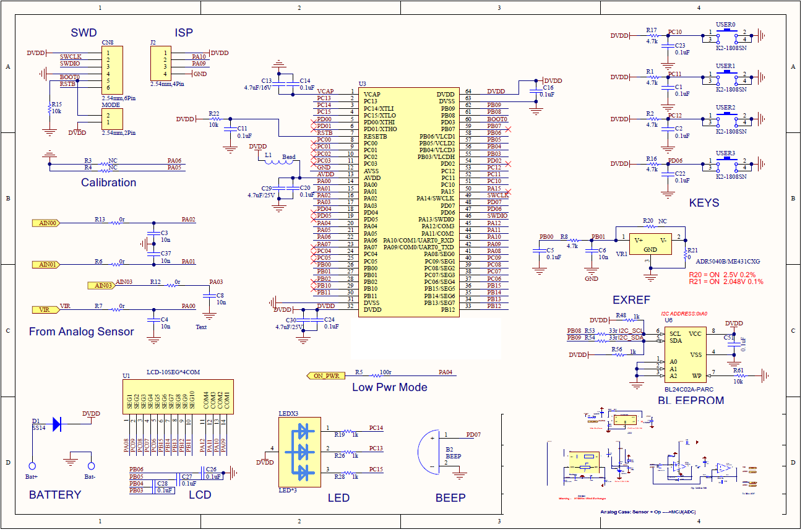Click the EXREF section label
Screen dimensions: 805x532
tap(631, 300)
